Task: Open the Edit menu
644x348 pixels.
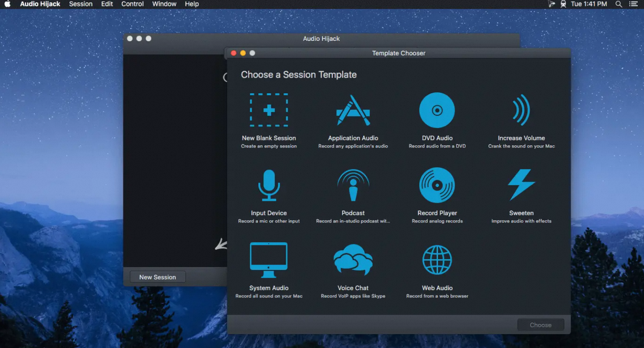Action: point(107,4)
